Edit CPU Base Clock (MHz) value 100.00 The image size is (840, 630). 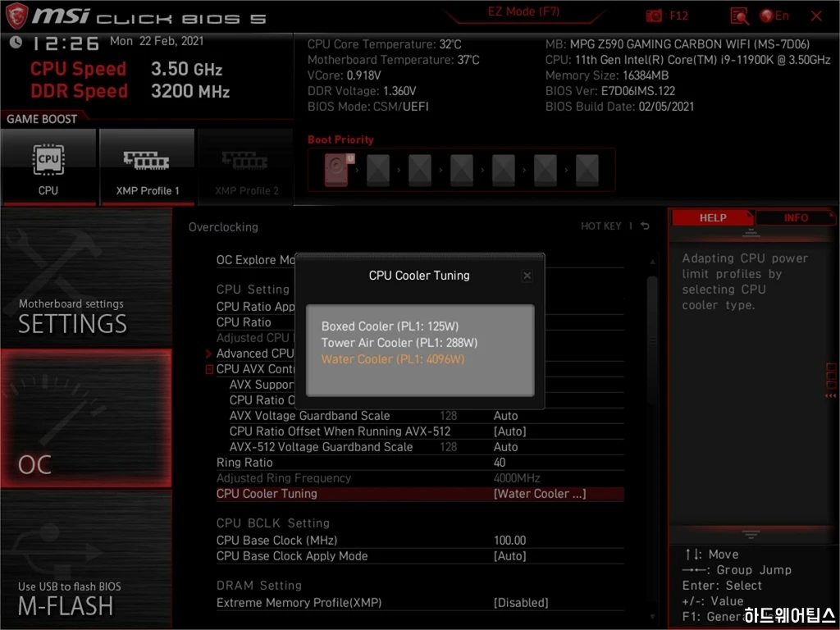[509, 541]
